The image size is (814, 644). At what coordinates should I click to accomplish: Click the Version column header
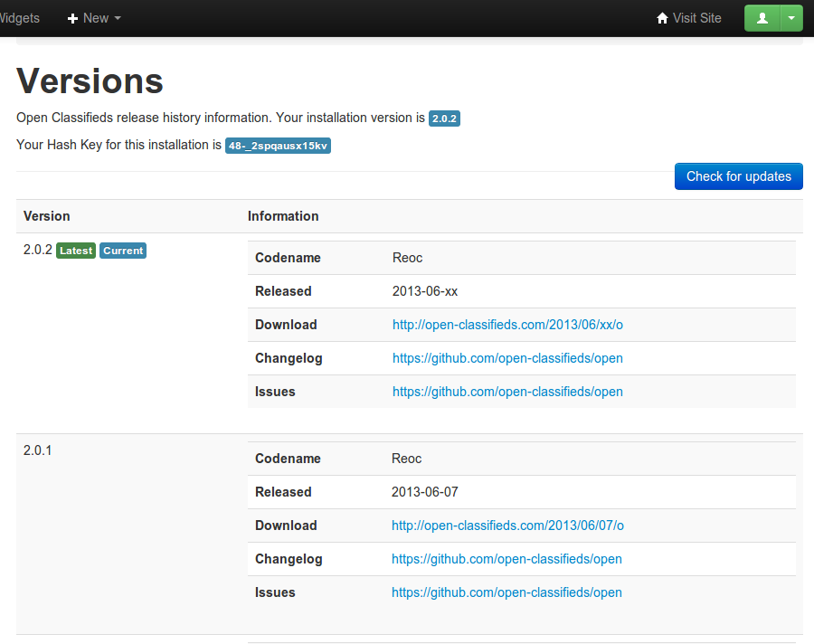click(x=47, y=216)
